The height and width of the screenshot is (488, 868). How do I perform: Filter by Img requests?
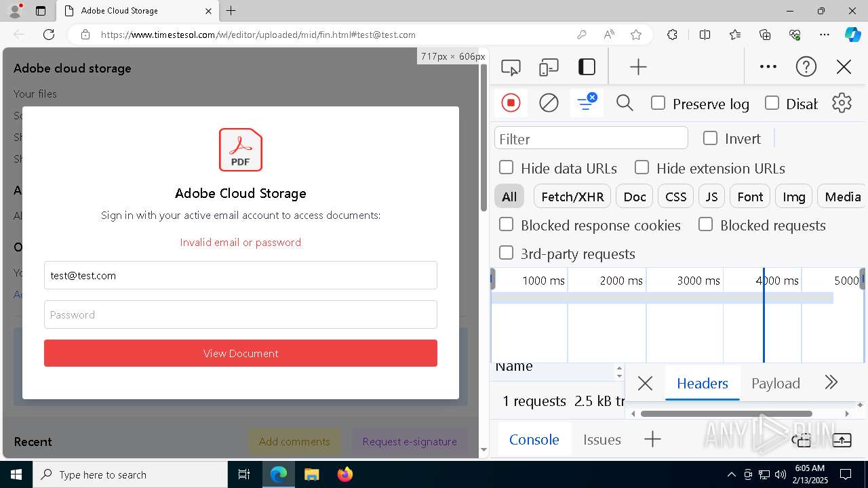tap(793, 197)
